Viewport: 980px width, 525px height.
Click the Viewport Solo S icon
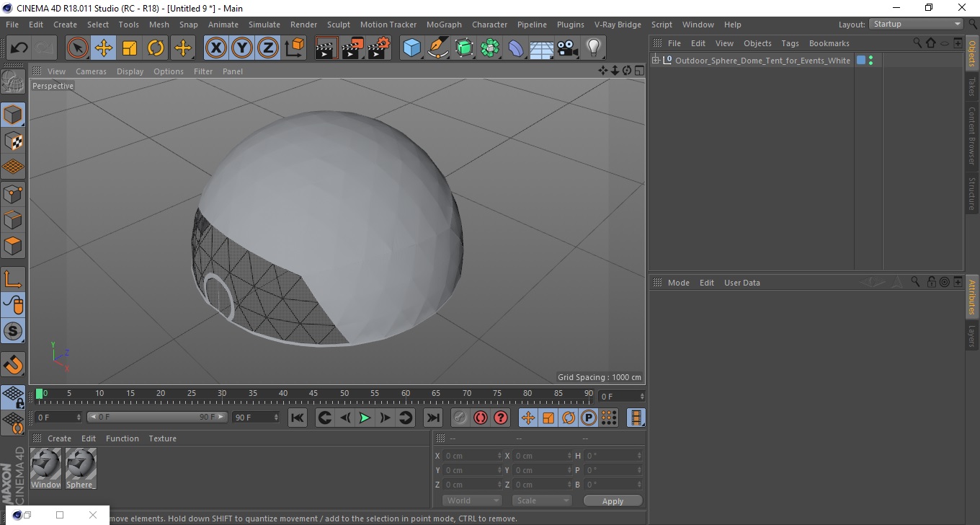[x=13, y=332]
